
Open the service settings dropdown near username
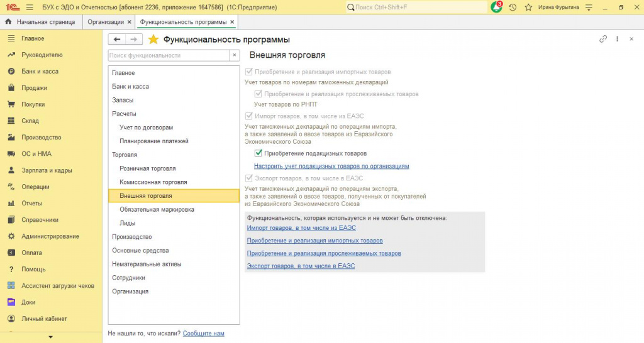point(589,7)
